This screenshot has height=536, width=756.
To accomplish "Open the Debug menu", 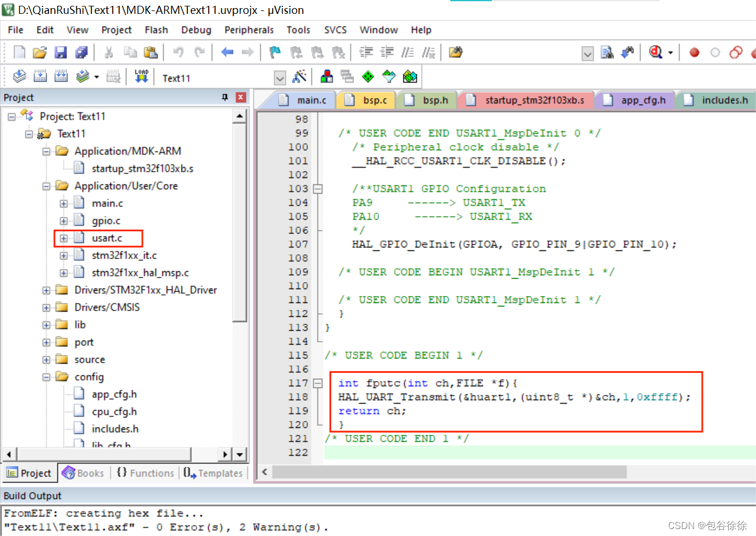I will tap(196, 30).
